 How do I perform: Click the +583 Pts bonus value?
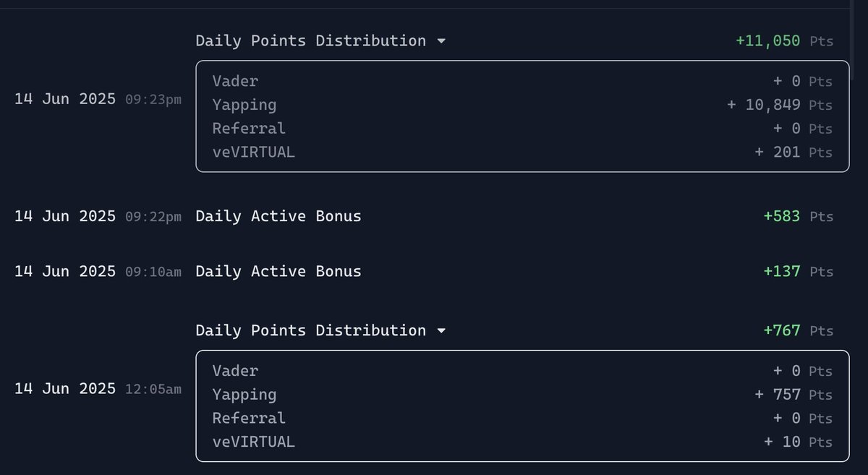[x=799, y=216]
